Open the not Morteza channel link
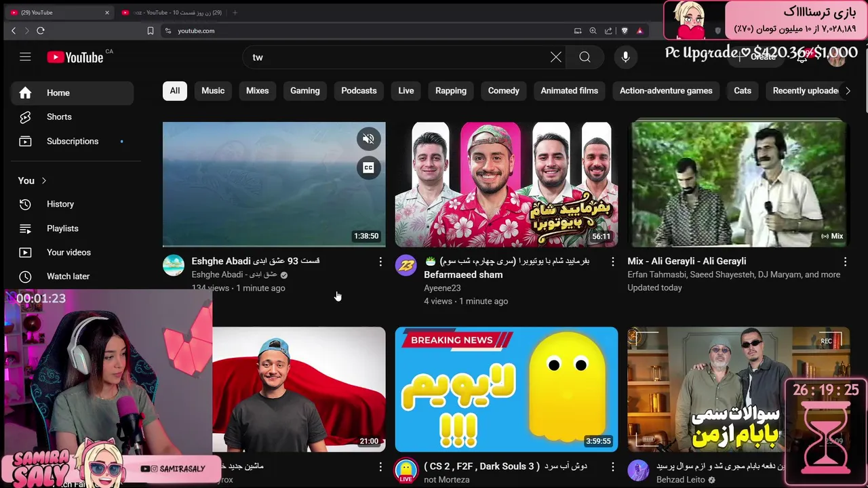868x488 pixels. tap(446, 480)
